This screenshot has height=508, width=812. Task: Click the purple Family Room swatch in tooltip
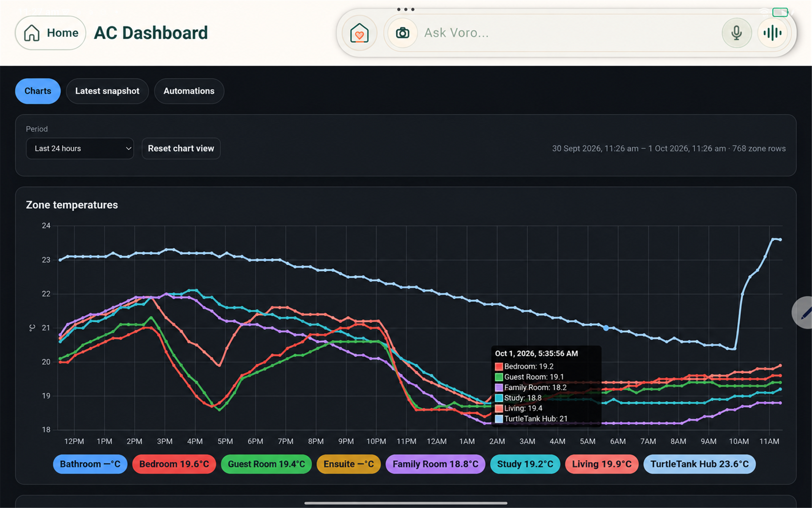(499, 387)
